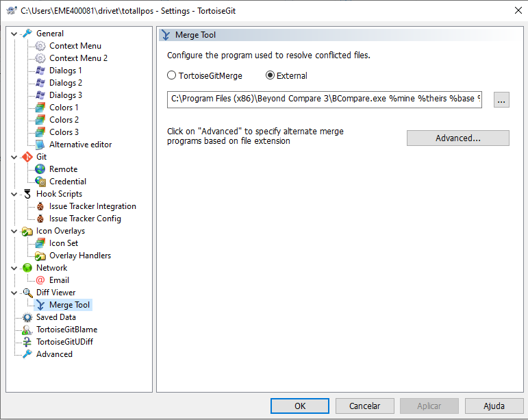Collapse the Icon Overlays tree node

click(x=14, y=232)
